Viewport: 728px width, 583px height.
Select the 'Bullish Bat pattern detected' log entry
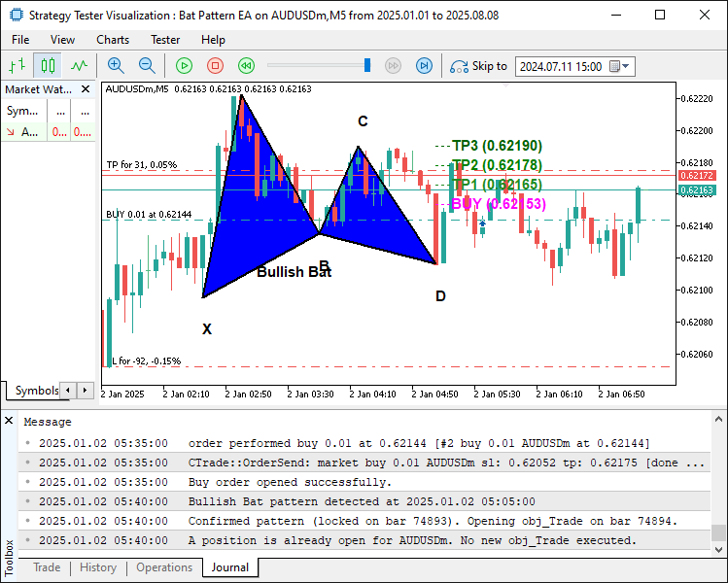[364, 501]
